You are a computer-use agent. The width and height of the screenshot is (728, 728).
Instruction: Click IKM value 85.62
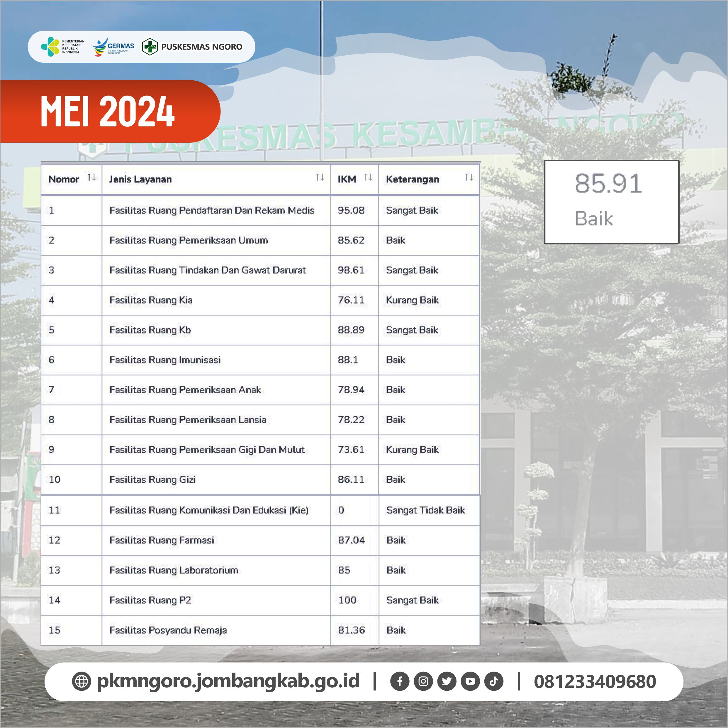pyautogui.click(x=351, y=240)
